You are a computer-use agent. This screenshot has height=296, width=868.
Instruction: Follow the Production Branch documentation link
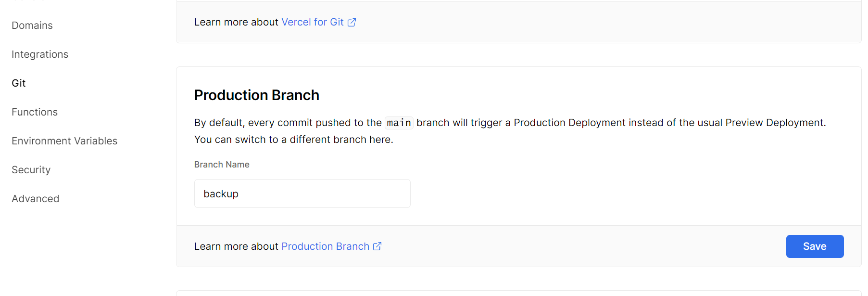point(325,246)
